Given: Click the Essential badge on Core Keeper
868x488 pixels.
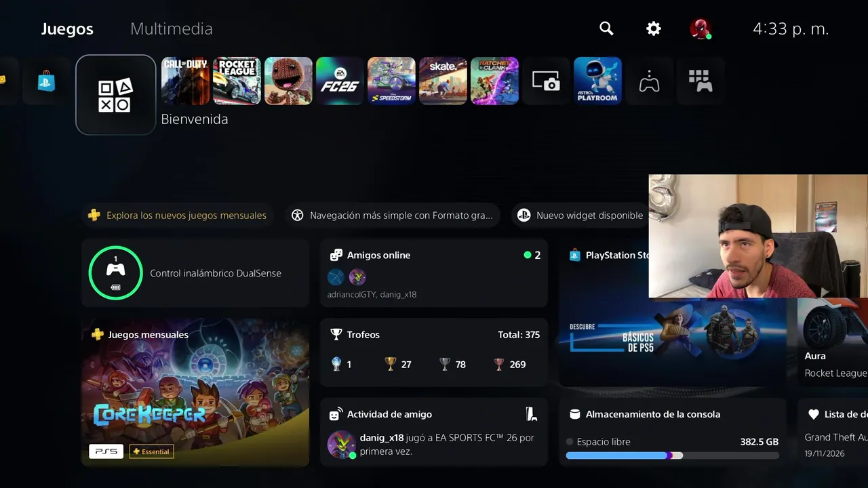Looking at the screenshot, I should [151, 451].
